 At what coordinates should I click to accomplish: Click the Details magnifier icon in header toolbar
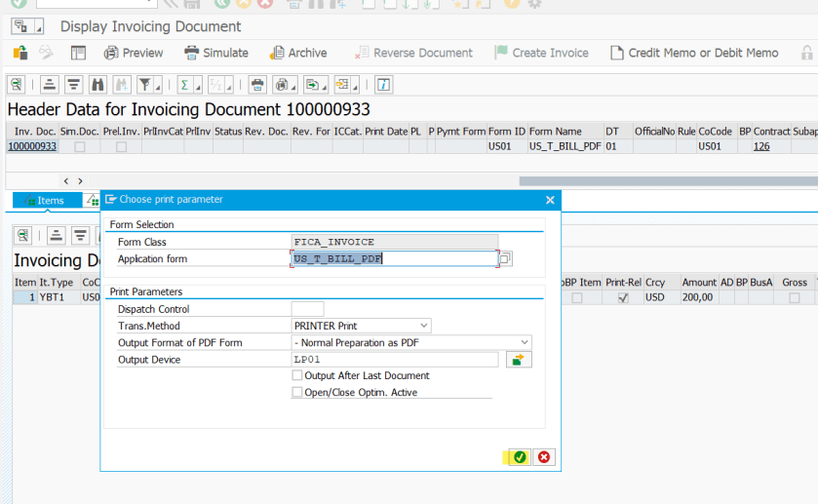click(18, 84)
